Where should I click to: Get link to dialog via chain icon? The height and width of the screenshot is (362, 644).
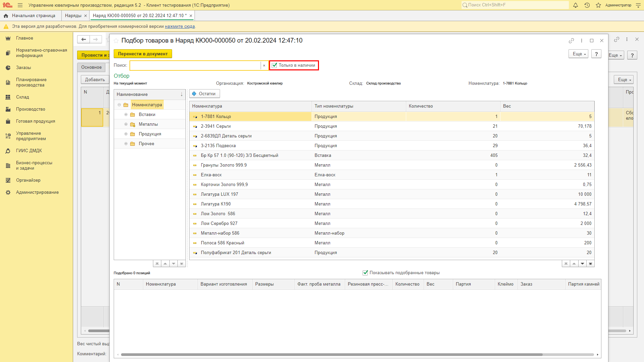coord(571,41)
